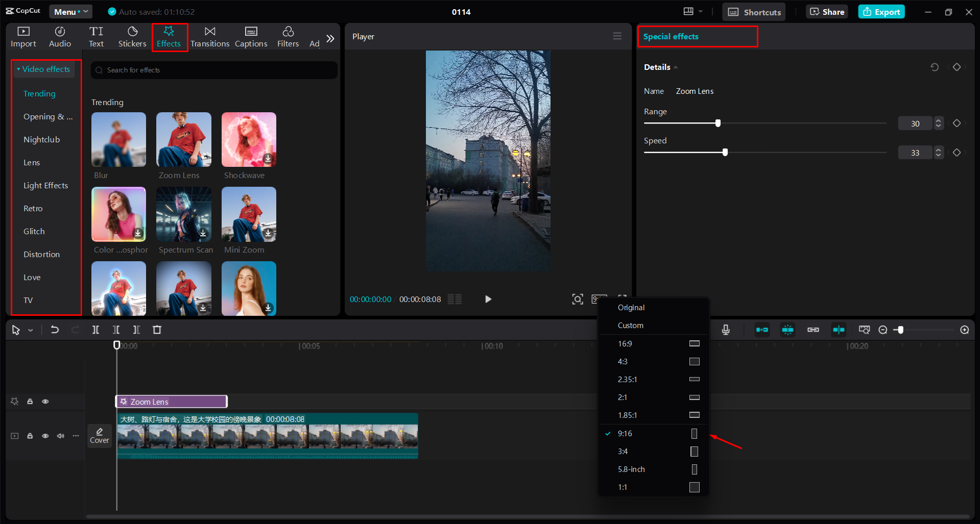Viewport: 980px width, 524px height.
Task: Open the Filters panel
Action: (x=288, y=36)
